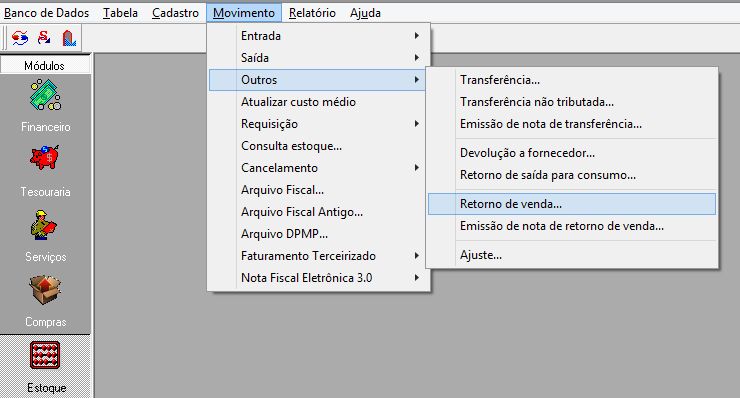Click the Estoque label

tap(46, 388)
